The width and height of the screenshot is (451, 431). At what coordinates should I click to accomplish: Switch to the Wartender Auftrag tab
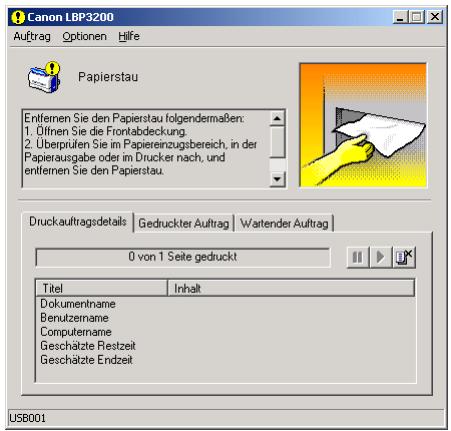(x=284, y=223)
